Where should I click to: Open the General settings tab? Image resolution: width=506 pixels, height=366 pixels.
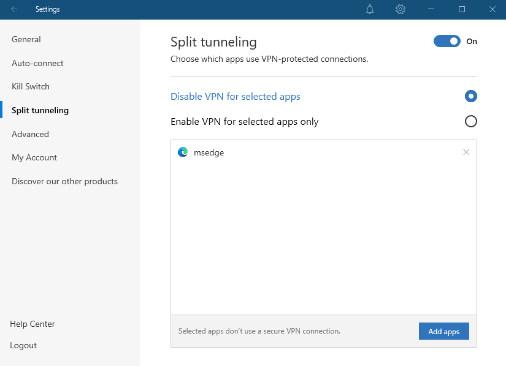[26, 39]
